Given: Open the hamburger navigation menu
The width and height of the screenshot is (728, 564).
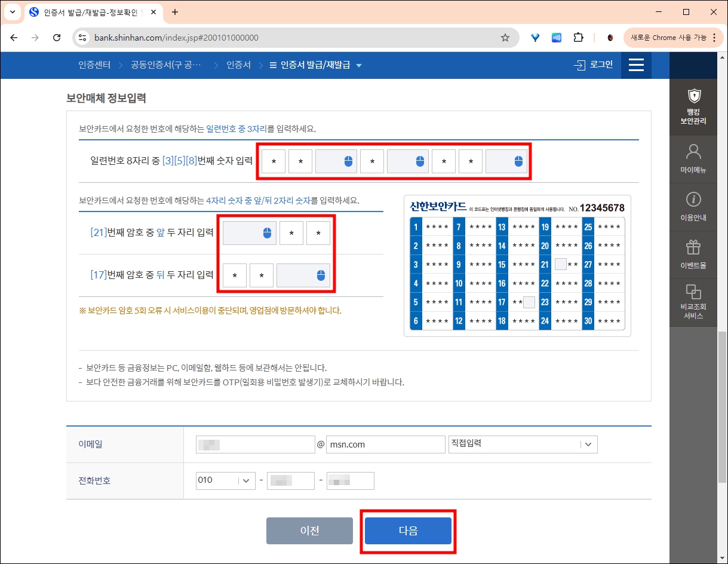Looking at the screenshot, I should [636, 65].
